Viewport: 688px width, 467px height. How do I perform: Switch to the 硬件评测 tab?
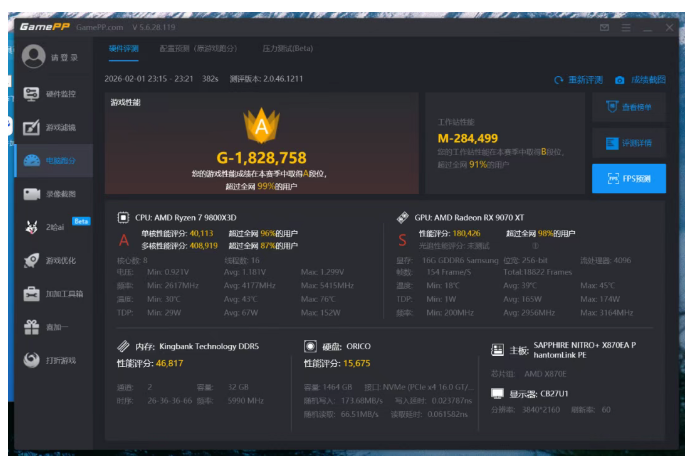pyautogui.click(x=124, y=48)
